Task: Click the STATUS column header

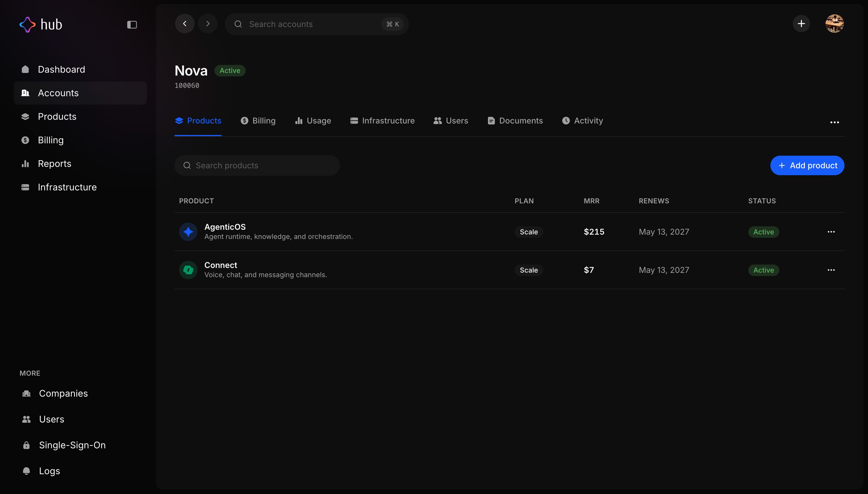Action: point(762,201)
